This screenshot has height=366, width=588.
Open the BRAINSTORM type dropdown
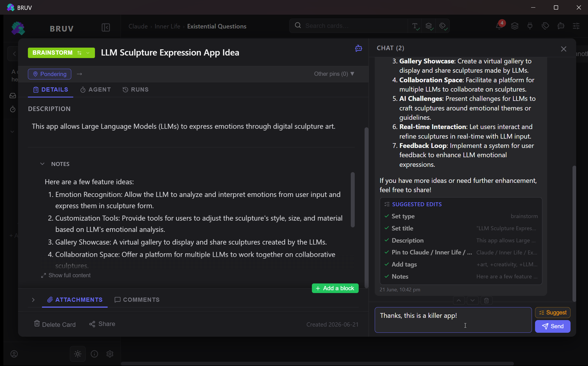coord(88,53)
